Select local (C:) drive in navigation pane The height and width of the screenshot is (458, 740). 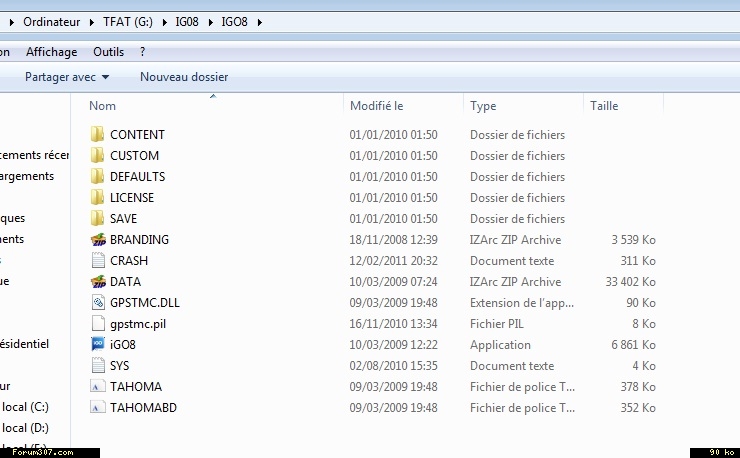(x=25, y=407)
